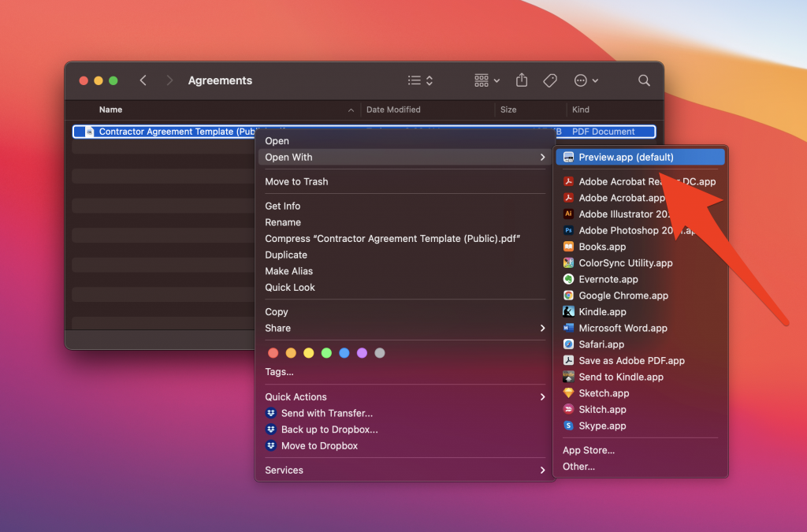Screen dimensions: 807x532
Task: Expand the Quick Actions submenu
Action: (405, 396)
